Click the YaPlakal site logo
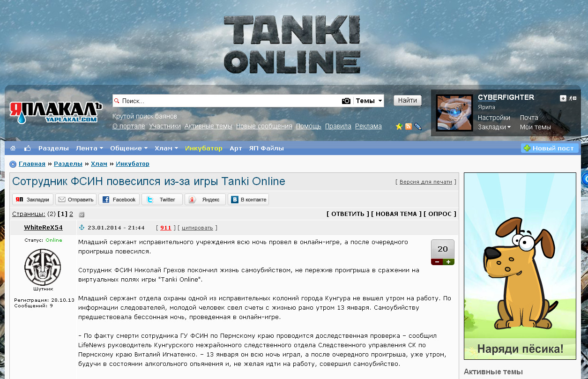588x379 pixels. [56, 113]
